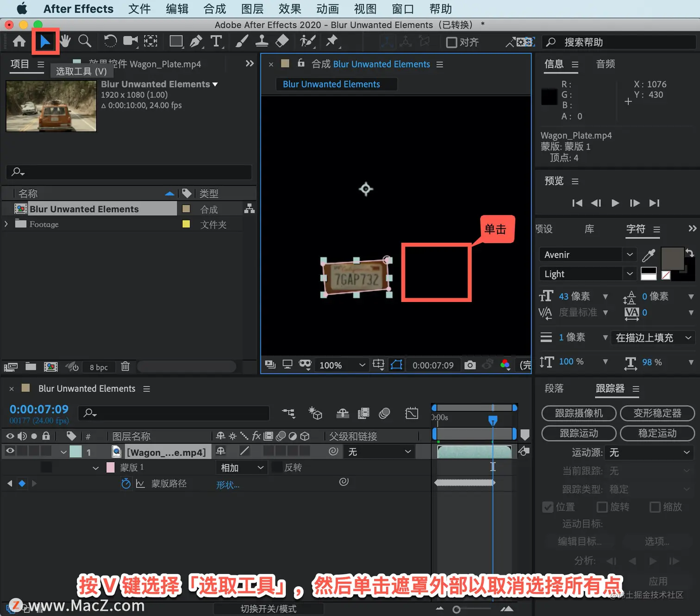Image resolution: width=700 pixels, height=616 pixels.
Task: Toggle the 旋转 checkbox in Tracker
Action: (x=602, y=507)
